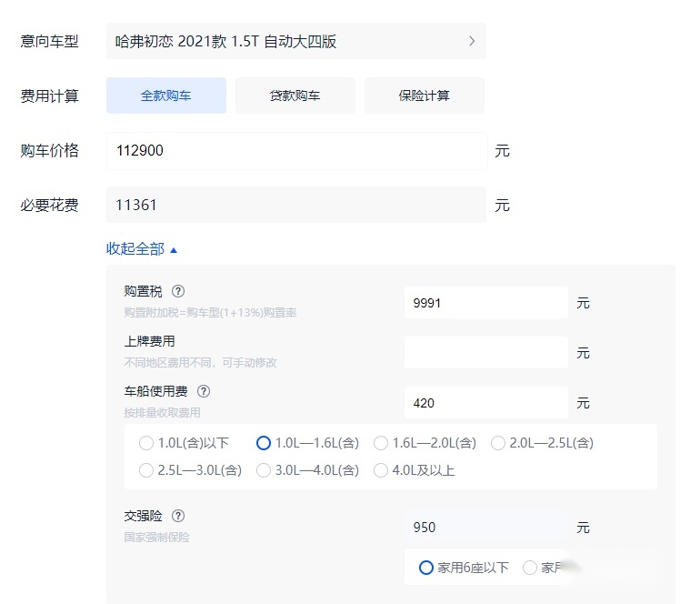Click the 购置附加税 formula hint text
Image resolution: width=700 pixels, height=604 pixels.
point(210,313)
